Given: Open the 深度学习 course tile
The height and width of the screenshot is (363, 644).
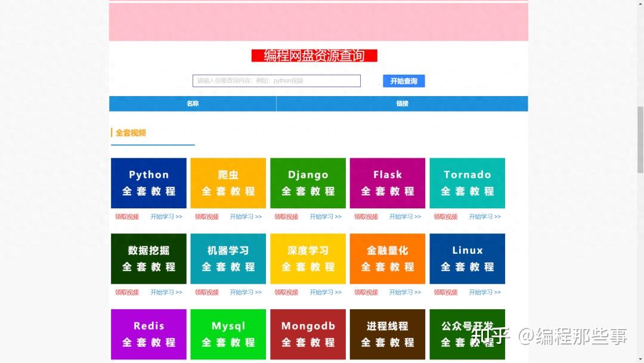Looking at the screenshot, I should (308, 259).
